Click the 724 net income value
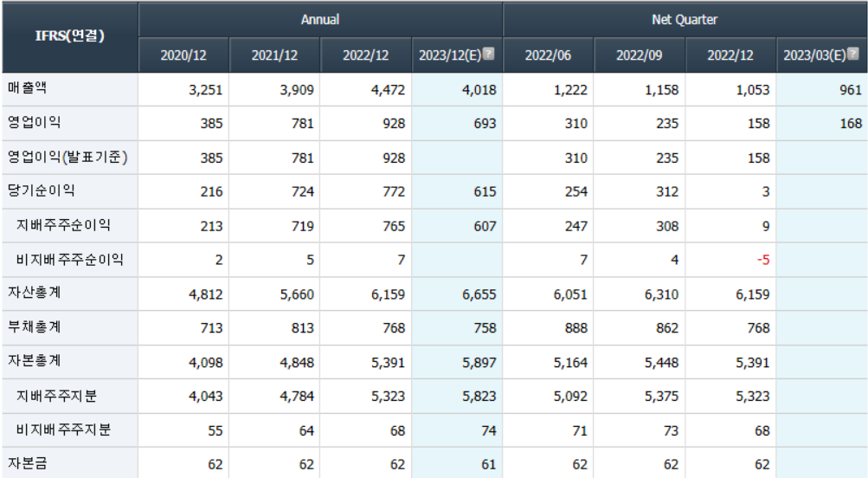This screenshot has width=868, height=478. [x=302, y=191]
